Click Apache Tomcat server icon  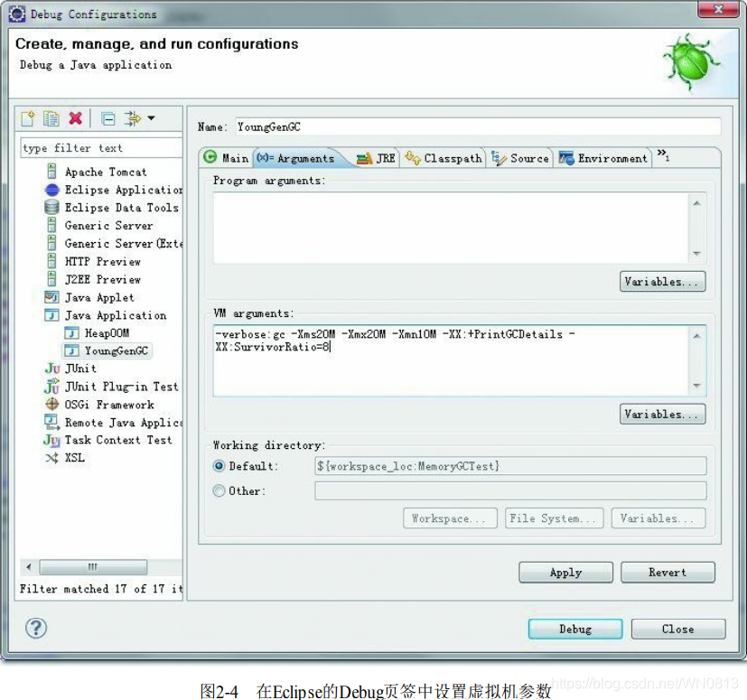coord(51,172)
